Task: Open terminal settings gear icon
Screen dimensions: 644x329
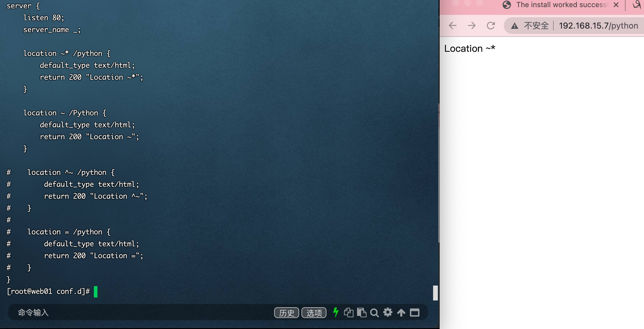Action: pyautogui.click(x=388, y=312)
